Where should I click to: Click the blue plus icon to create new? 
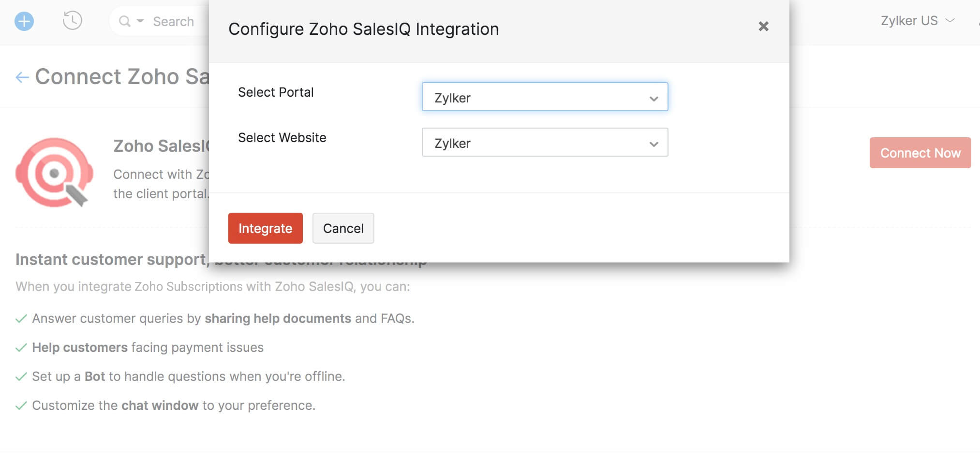tap(24, 21)
